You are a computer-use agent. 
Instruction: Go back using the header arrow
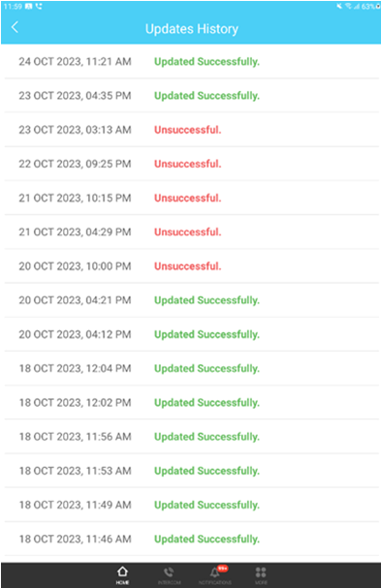[15, 27]
